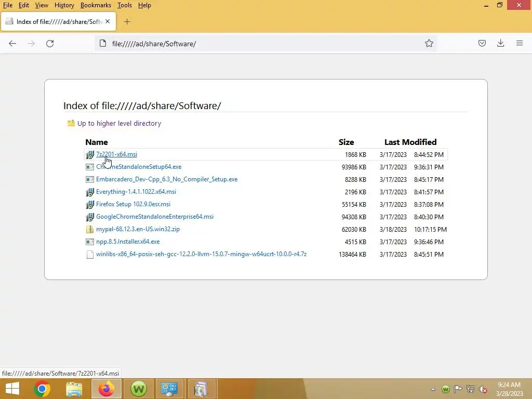This screenshot has width=532, height=399.
Task: Click the winlibs 7z blank file icon
Action: coord(89,255)
